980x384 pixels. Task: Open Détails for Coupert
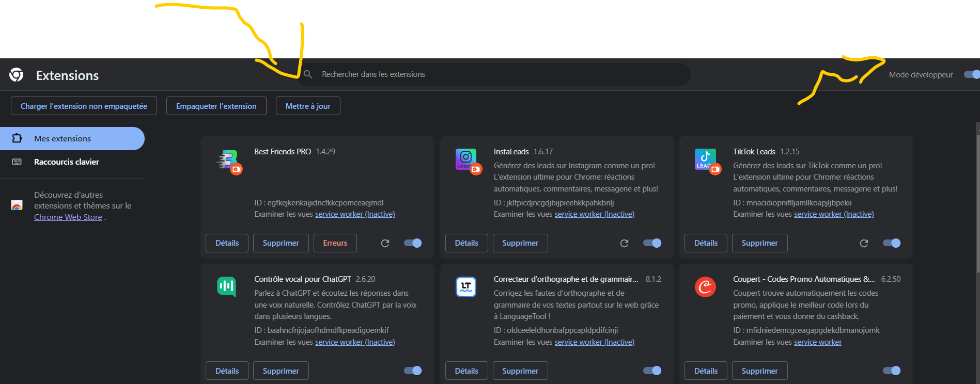point(706,371)
